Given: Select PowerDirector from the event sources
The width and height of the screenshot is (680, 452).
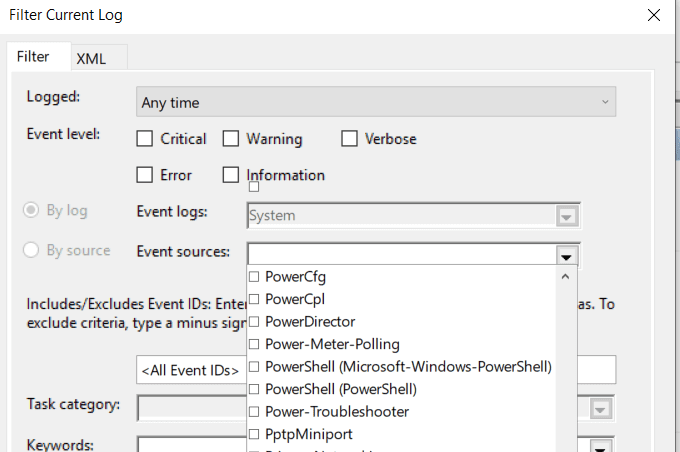Looking at the screenshot, I should (254, 321).
